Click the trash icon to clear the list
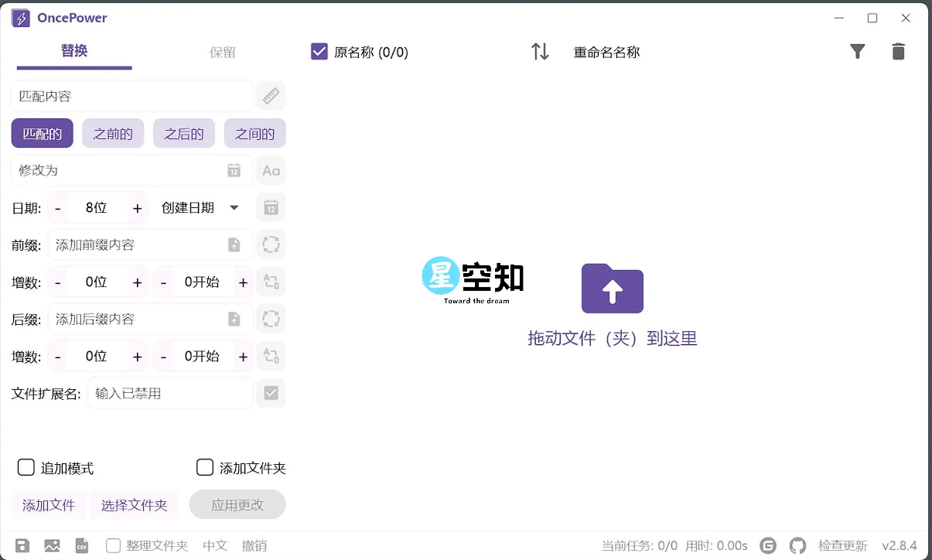The image size is (932, 560). 898,51
